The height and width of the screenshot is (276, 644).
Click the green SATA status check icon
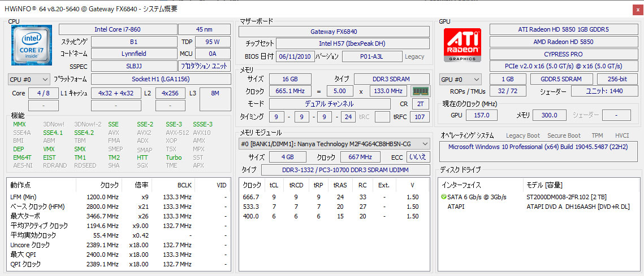[x=444, y=197]
